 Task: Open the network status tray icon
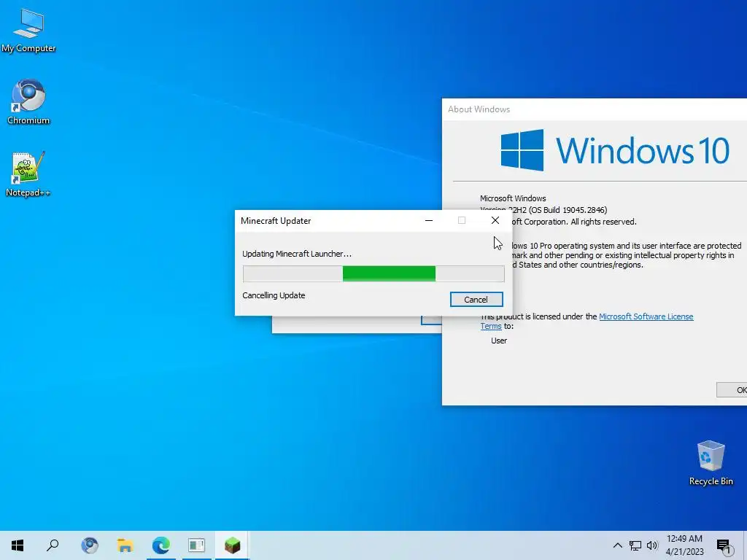(635, 545)
